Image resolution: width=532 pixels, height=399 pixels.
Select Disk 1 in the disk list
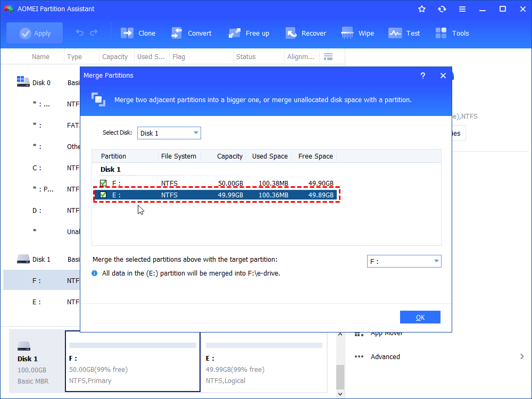click(x=41, y=260)
